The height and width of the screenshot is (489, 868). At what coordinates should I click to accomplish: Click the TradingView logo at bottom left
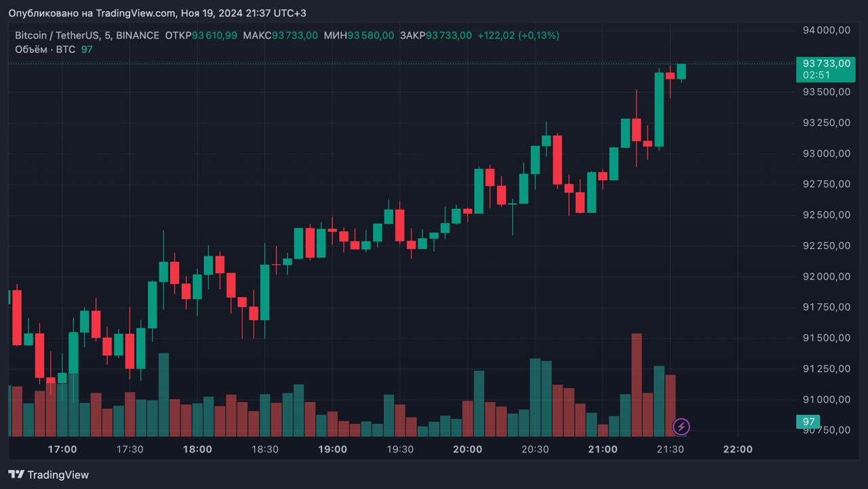48,475
